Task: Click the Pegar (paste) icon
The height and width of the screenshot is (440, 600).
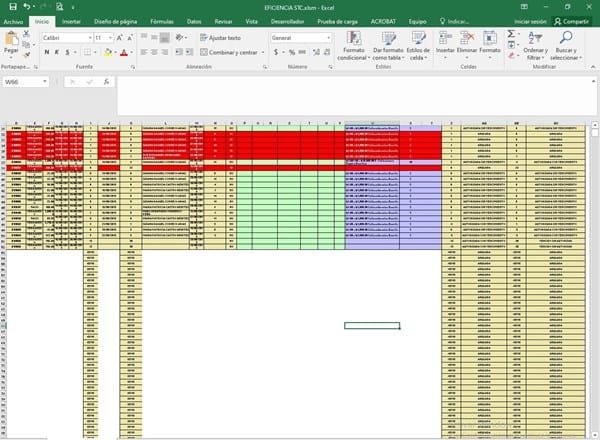Action: click(x=12, y=40)
